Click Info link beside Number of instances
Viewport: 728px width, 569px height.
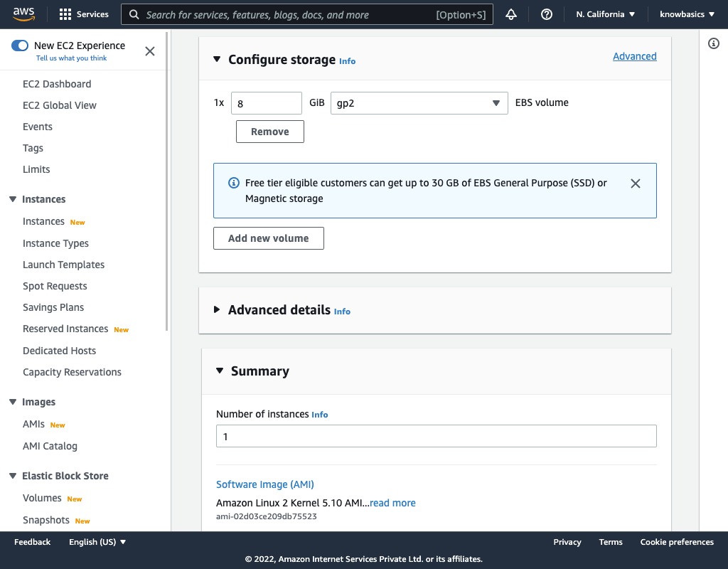click(x=319, y=415)
